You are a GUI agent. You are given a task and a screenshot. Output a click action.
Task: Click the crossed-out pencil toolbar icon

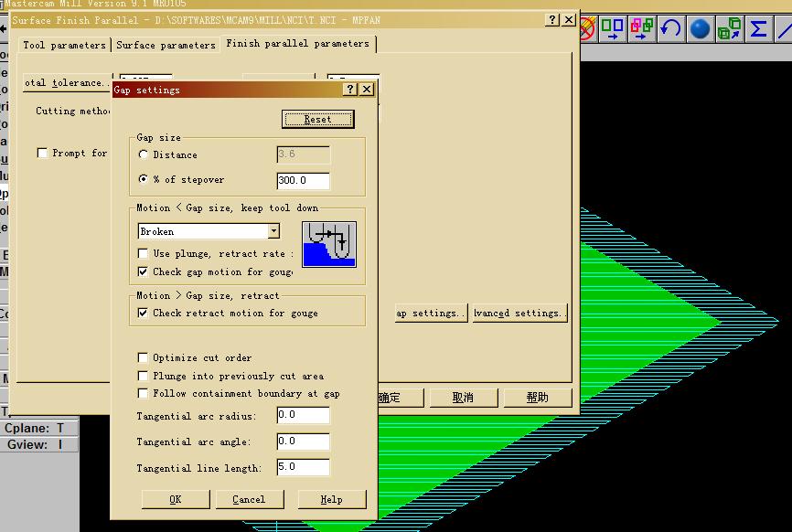[587, 28]
